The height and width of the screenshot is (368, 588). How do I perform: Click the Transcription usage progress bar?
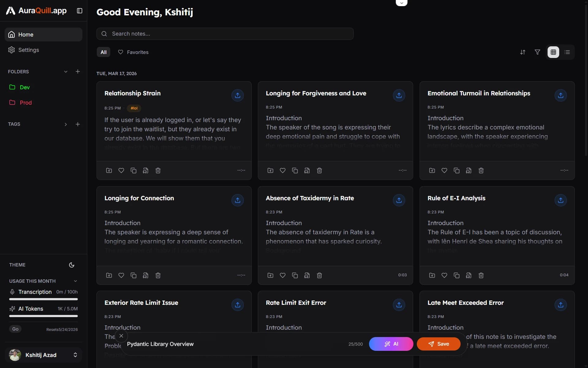(43, 299)
